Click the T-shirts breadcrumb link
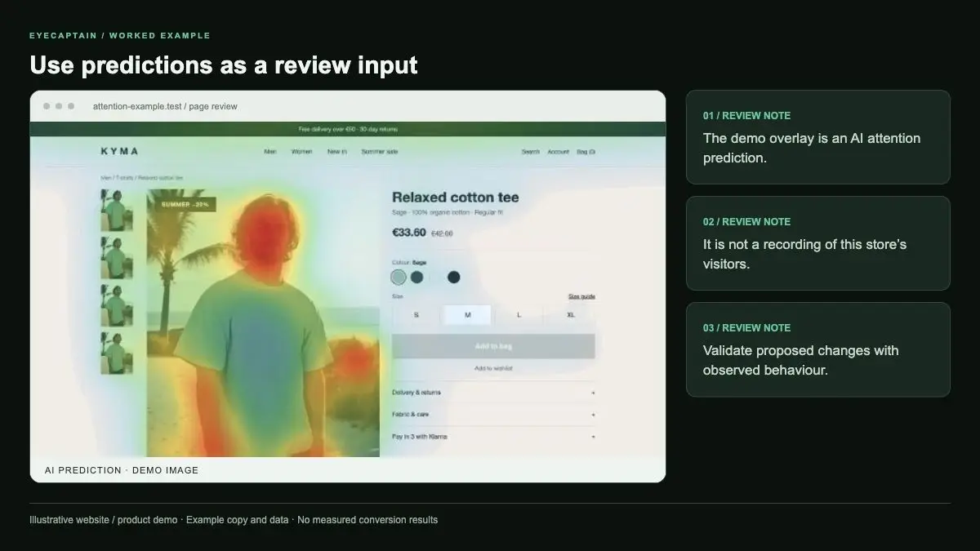Screen dimensions: 980x551 click(x=125, y=177)
